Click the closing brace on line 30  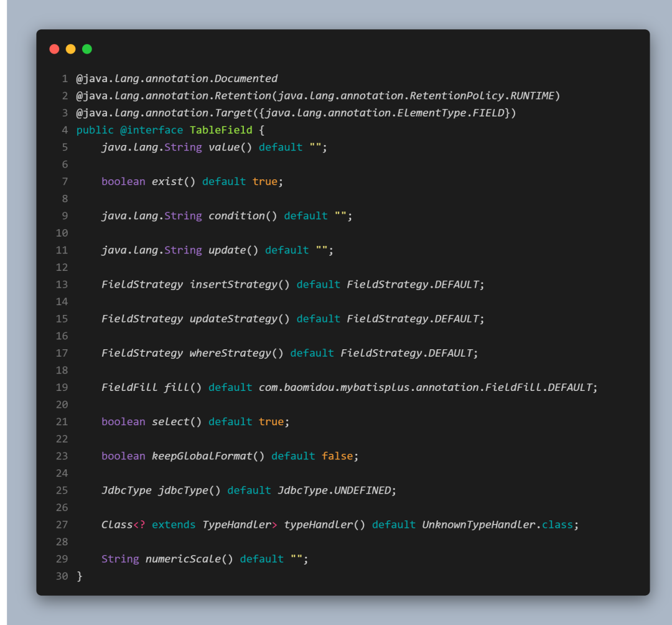79,576
